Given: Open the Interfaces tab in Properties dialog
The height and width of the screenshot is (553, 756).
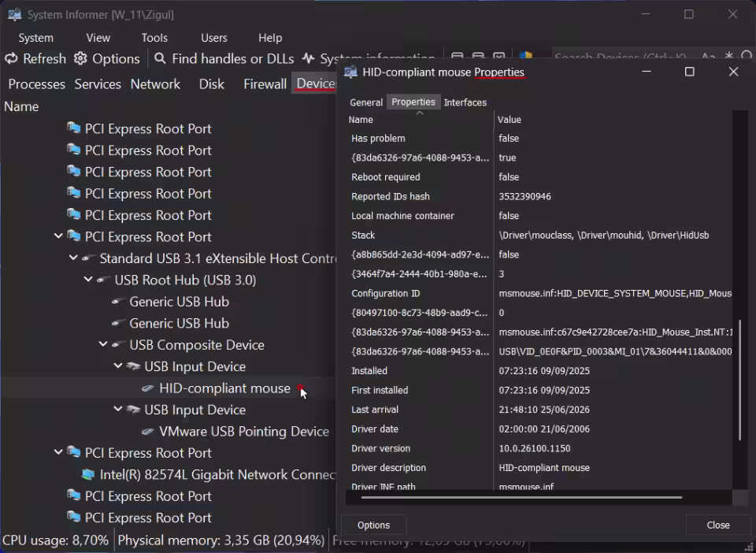Looking at the screenshot, I should tap(465, 102).
